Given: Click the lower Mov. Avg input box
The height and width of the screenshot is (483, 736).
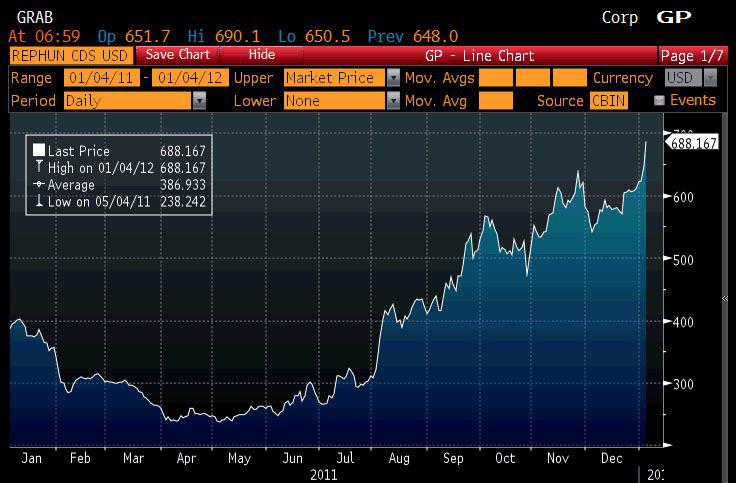Looking at the screenshot, I should [495, 101].
